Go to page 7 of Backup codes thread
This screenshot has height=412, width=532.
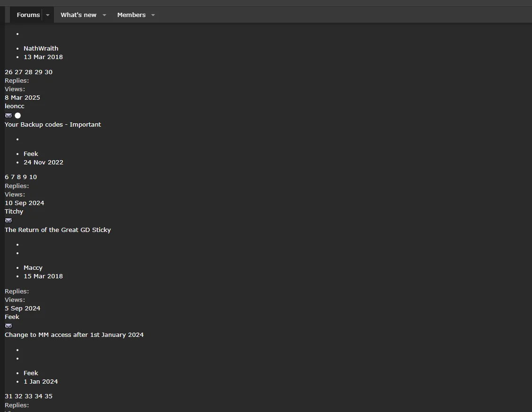pos(13,177)
